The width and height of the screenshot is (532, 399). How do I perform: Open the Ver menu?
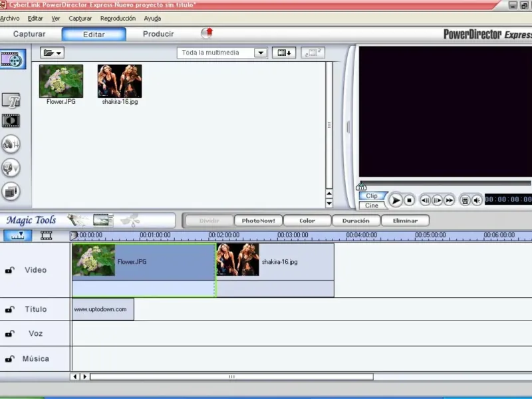56,19
